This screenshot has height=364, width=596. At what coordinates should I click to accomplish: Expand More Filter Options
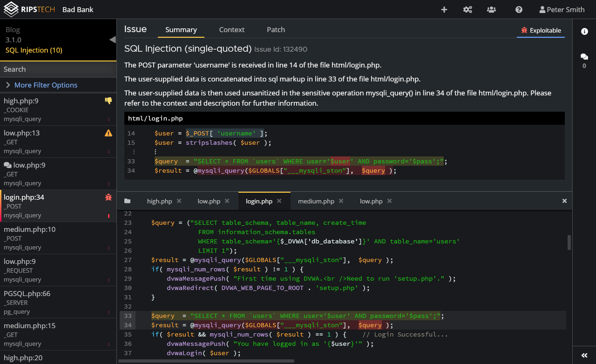pyautogui.click(x=46, y=85)
